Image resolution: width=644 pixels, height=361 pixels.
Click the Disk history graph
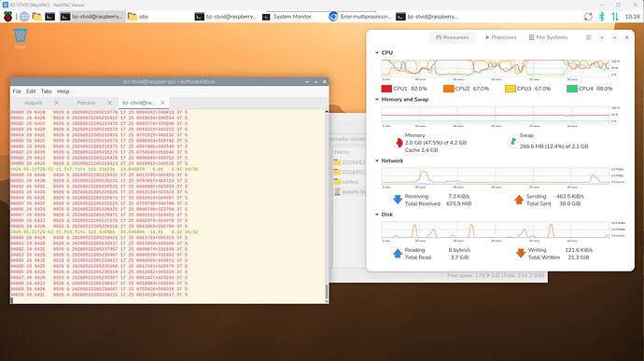(495, 229)
